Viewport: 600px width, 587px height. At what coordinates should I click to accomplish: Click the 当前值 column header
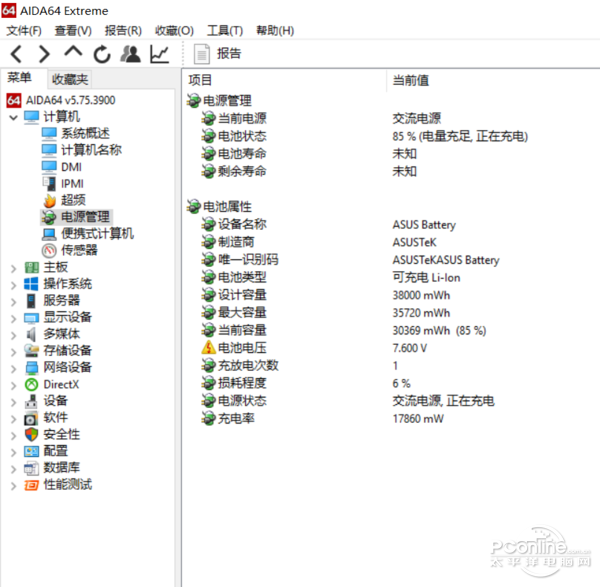[x=411, y=80]
